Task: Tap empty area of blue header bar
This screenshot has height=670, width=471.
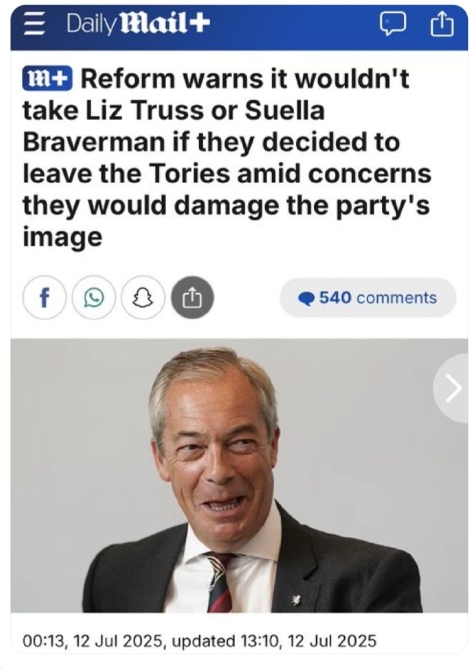Action: [x=295, y=26]
